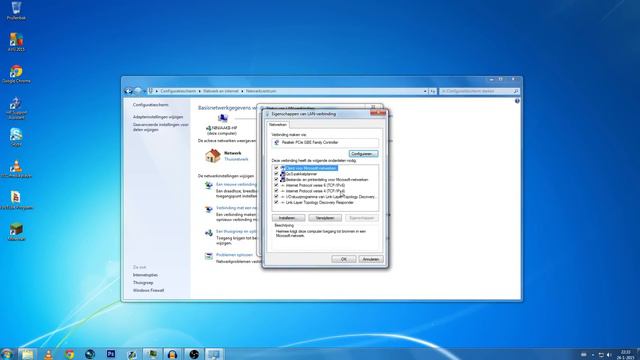Click Configuratiescherm in the address breadcrumb
This screenshot has height=360, width=640.
pos(178,91)
